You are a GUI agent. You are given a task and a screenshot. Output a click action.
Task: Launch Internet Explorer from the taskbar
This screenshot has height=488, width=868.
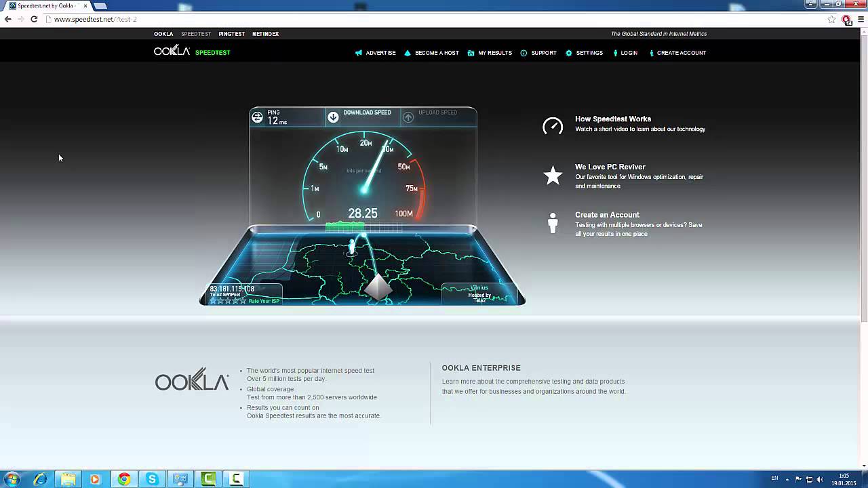pos(41,479)
